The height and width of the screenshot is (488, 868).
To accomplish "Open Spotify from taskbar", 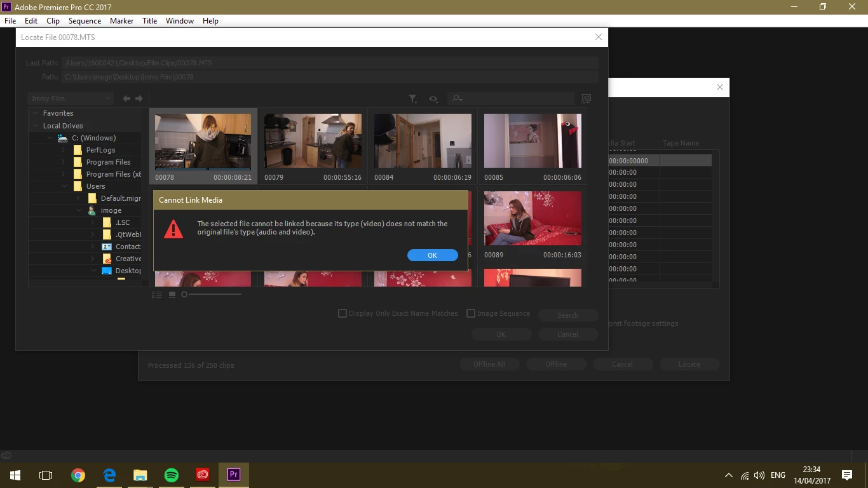I will point(171,475).
